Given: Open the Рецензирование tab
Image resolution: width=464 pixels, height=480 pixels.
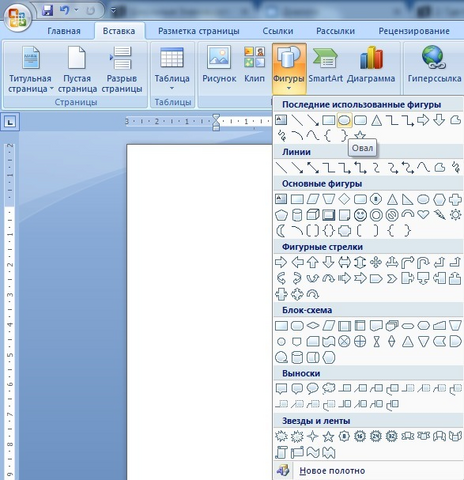Looking at the screenshot, I should [x=414, y=31].
